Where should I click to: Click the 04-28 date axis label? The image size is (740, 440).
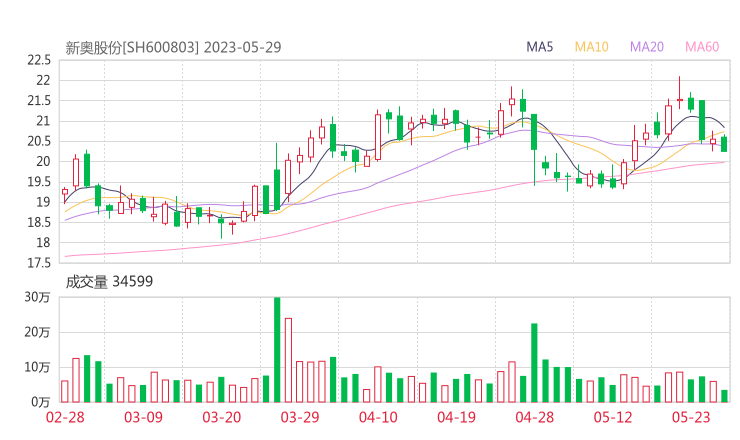(x=535, y=417)
